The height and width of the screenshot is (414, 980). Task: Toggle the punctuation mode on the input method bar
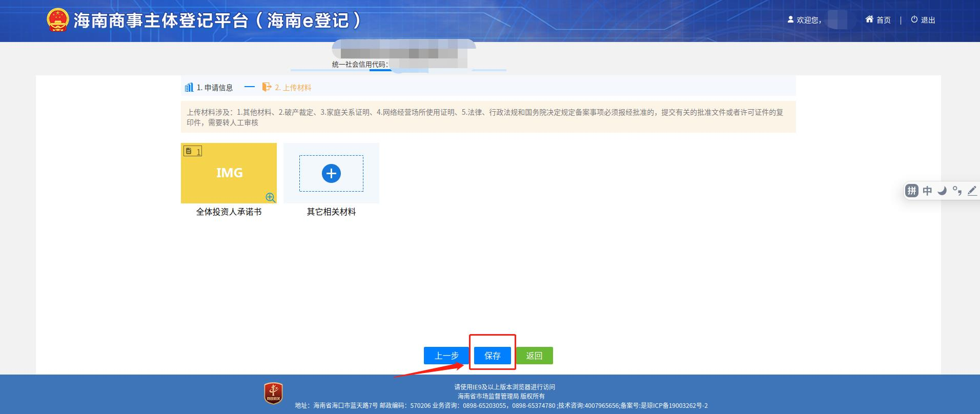click(x=957, y=191)
